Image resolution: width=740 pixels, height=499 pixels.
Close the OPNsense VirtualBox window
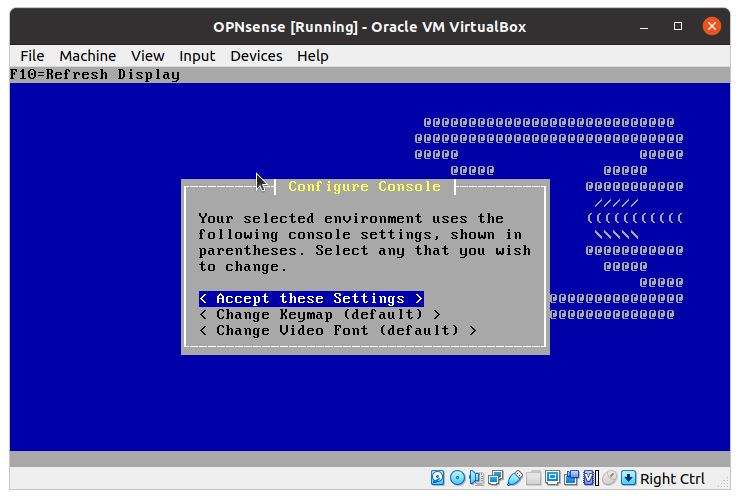[712, 26]
